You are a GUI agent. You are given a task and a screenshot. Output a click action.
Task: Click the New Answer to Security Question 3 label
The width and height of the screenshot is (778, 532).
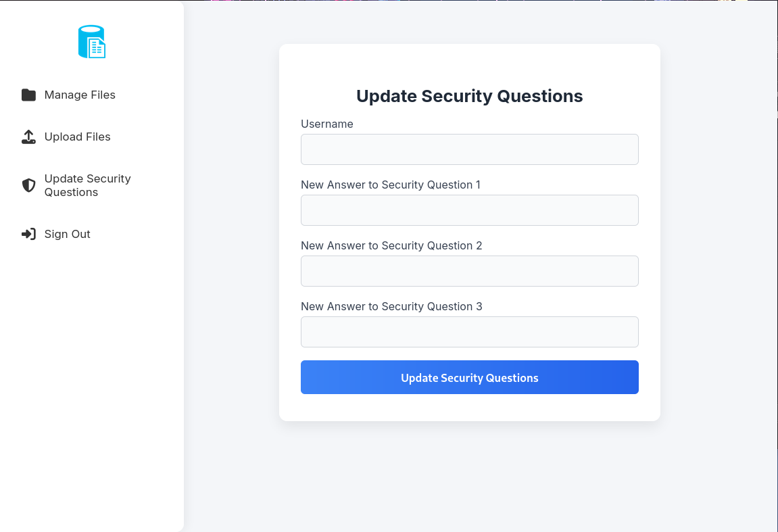(391, 307)
